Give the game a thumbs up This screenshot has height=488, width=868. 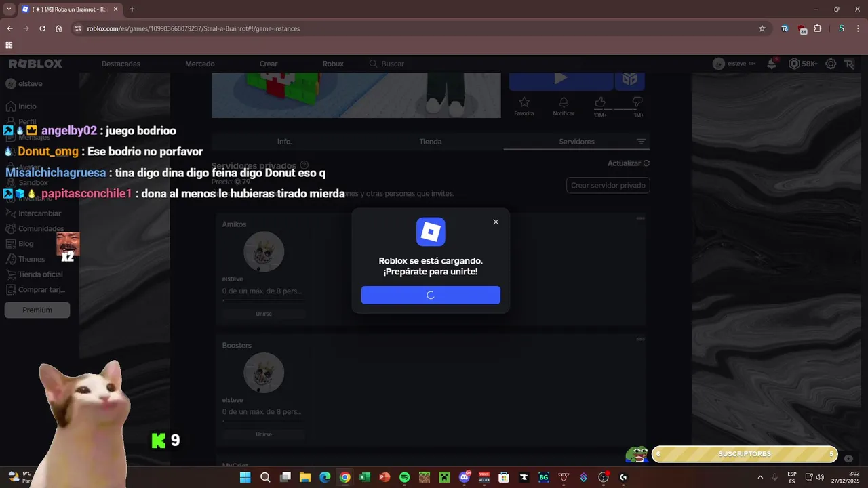600,103
